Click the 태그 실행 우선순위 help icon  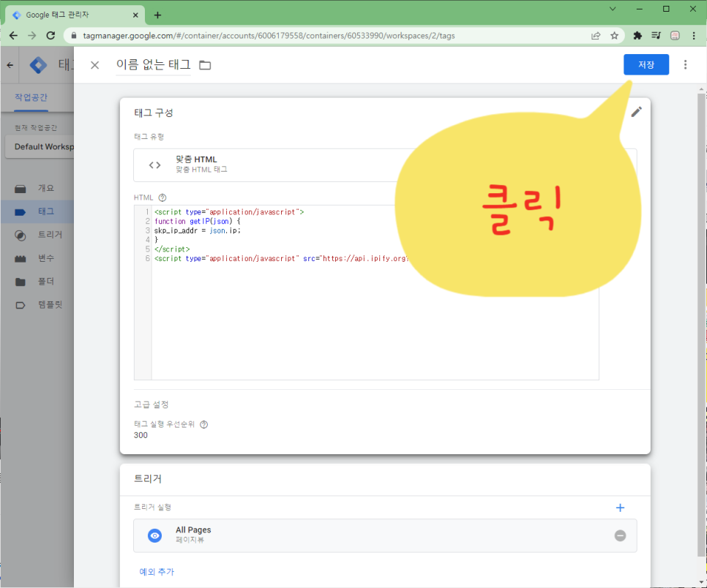pos(203,424)
